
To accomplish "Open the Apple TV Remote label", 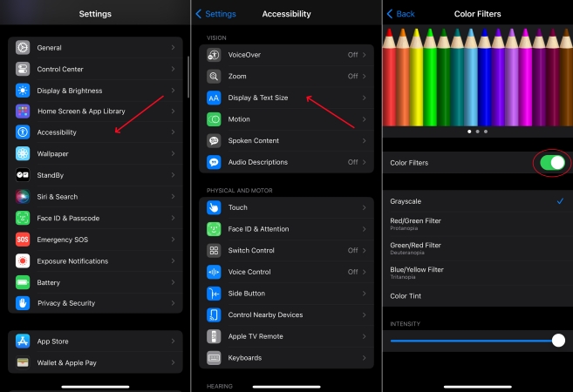I will [x=256, y=336].
